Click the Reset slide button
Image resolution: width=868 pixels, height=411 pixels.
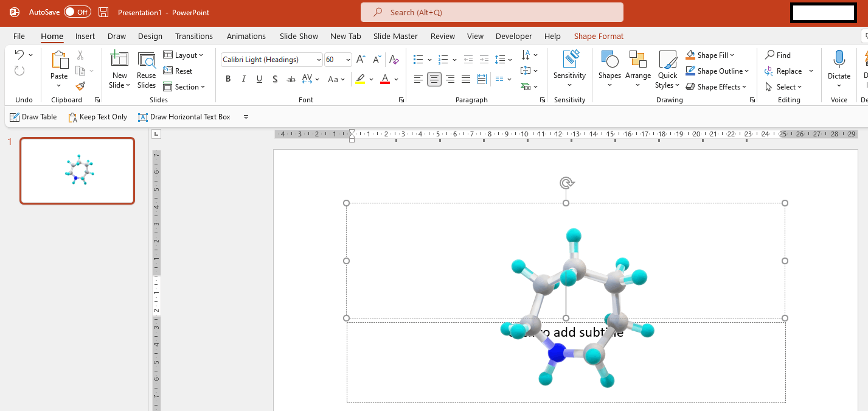tap(178, 71)
